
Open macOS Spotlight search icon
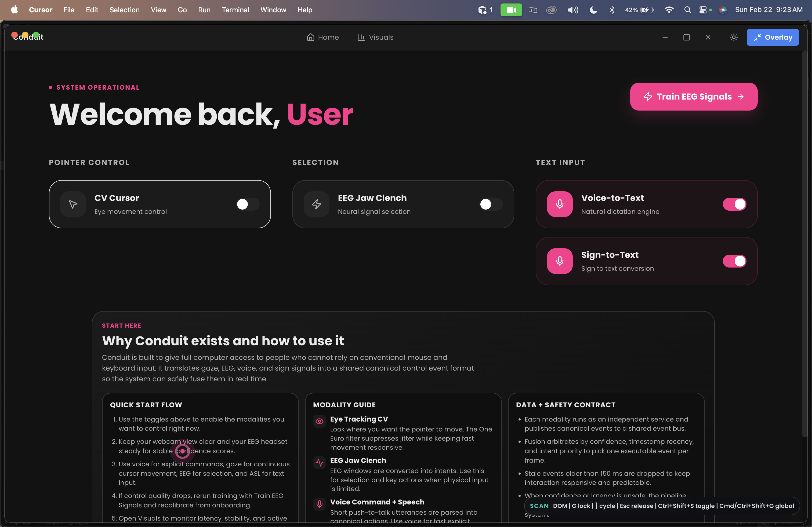coord(687,10)
